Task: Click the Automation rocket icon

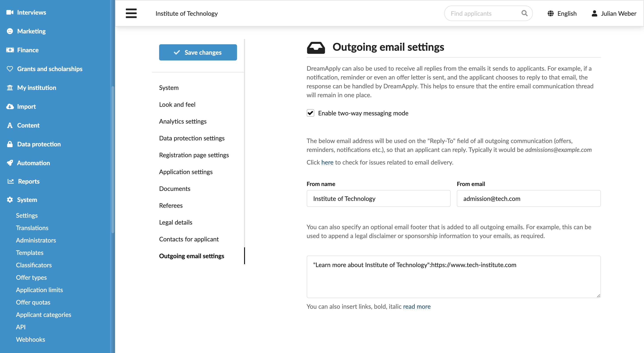Action: point(10,163)
